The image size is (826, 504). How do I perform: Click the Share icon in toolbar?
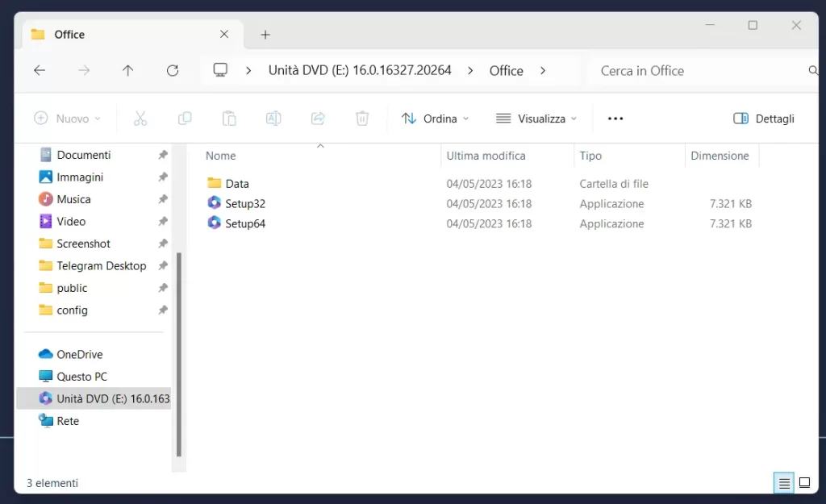318,119
